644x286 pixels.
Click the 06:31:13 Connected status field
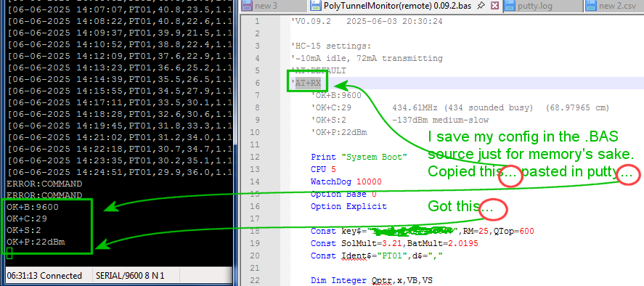pos(44,276)
